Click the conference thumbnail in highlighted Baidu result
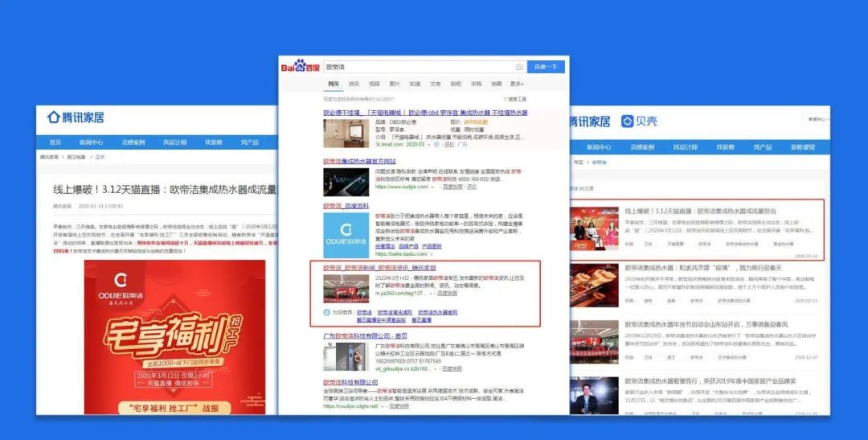This screenshot has height=440, width=868. pos(346,289)
